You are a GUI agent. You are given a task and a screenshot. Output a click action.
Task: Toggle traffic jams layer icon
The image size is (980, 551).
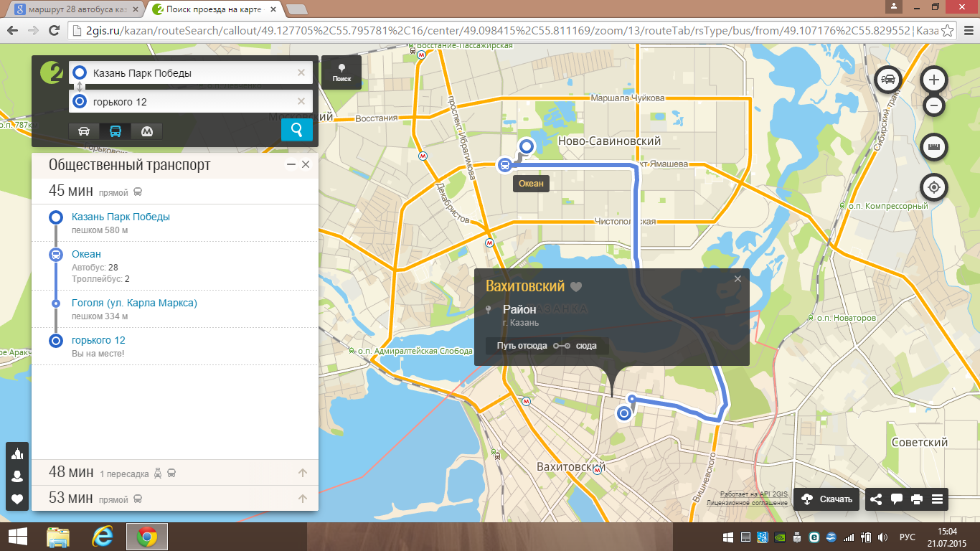coord(890,78)
